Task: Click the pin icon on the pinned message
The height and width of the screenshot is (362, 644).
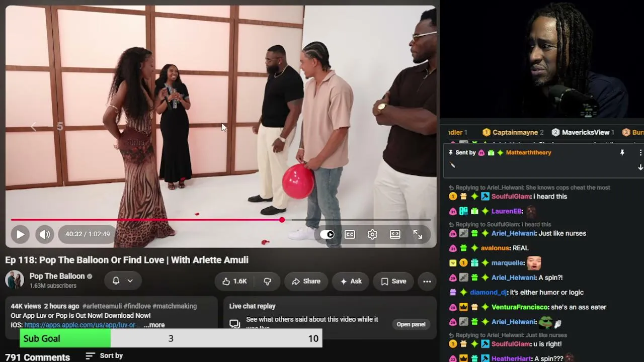Action: [622, 153]
